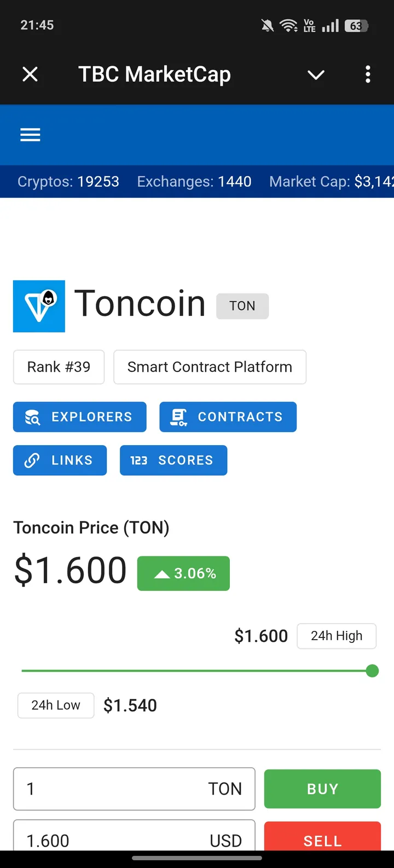The width and height of the screenshot is (394, 868).
Task: Click the 24h price range slider handle
Action: (x=372, y=671)
